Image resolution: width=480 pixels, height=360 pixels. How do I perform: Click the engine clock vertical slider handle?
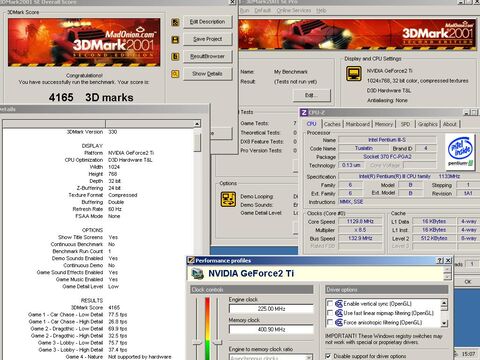197,343
